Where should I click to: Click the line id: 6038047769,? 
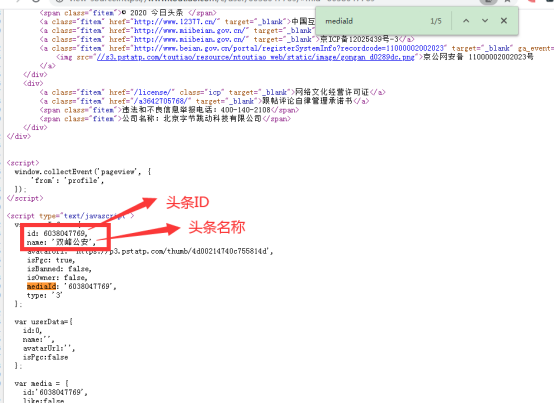coord(57,233)
